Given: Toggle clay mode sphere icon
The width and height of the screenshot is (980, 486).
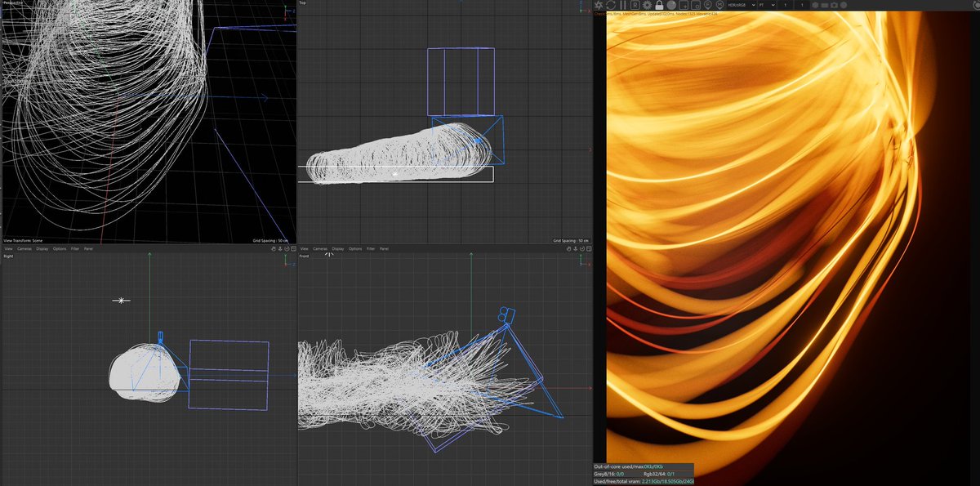Looking at the screenshot, I should (671, 5).
